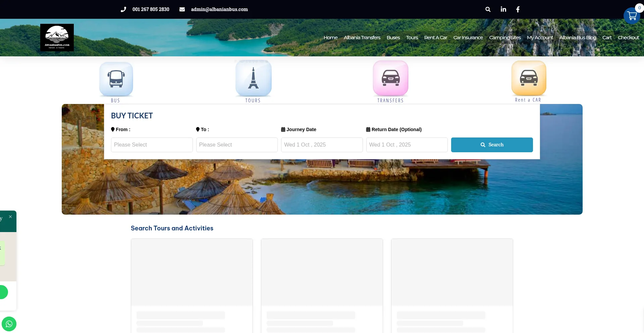The image size is (644, 333).
Task: Visit the LinkedIn page icon
Action: 503,9
